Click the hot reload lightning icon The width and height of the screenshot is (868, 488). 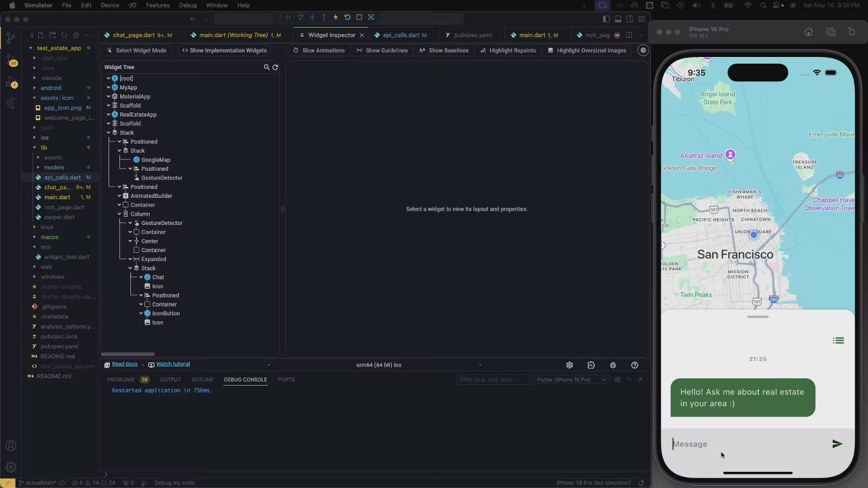(335, 17)
